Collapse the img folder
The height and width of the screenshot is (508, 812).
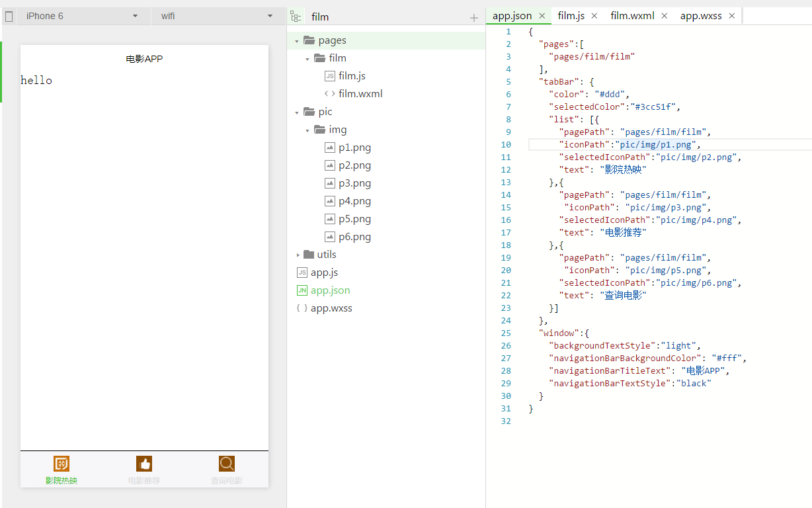click(x=307, y=130)
